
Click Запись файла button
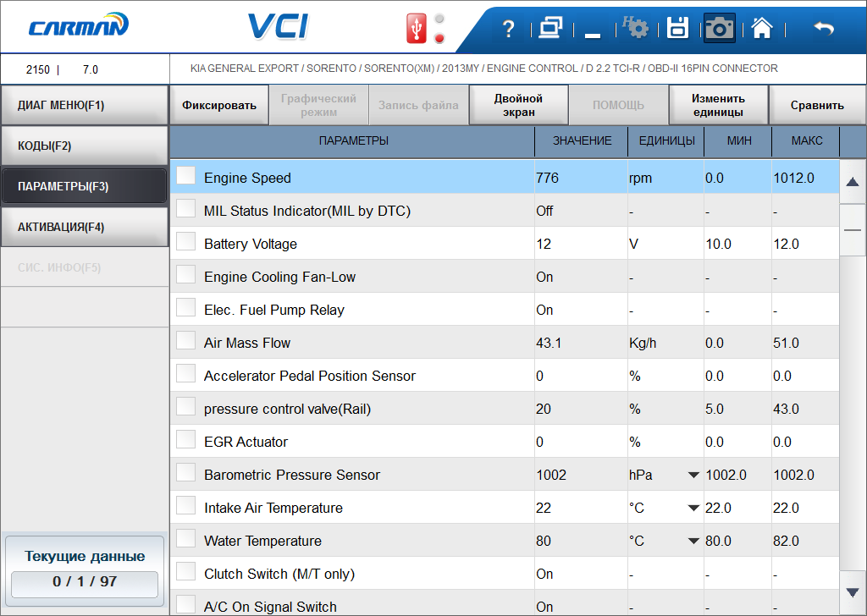tap(418, 105)
